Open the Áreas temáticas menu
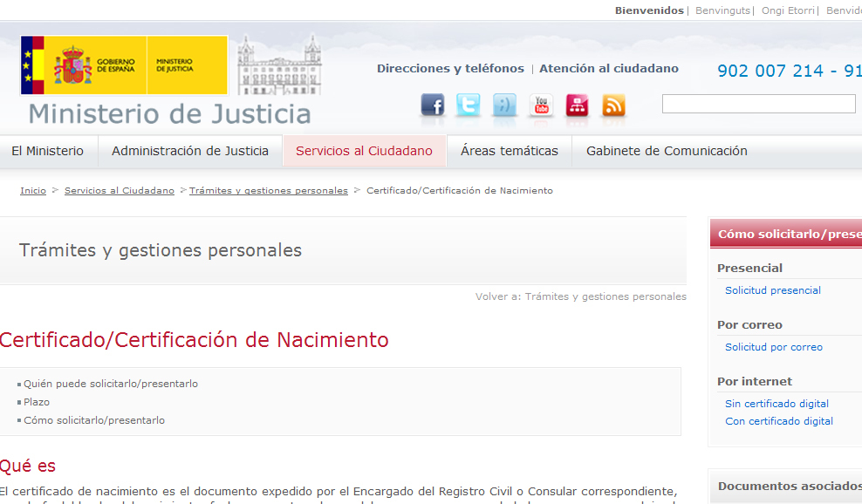The height and width of the screenshot is (504, 862). (510, 151)
